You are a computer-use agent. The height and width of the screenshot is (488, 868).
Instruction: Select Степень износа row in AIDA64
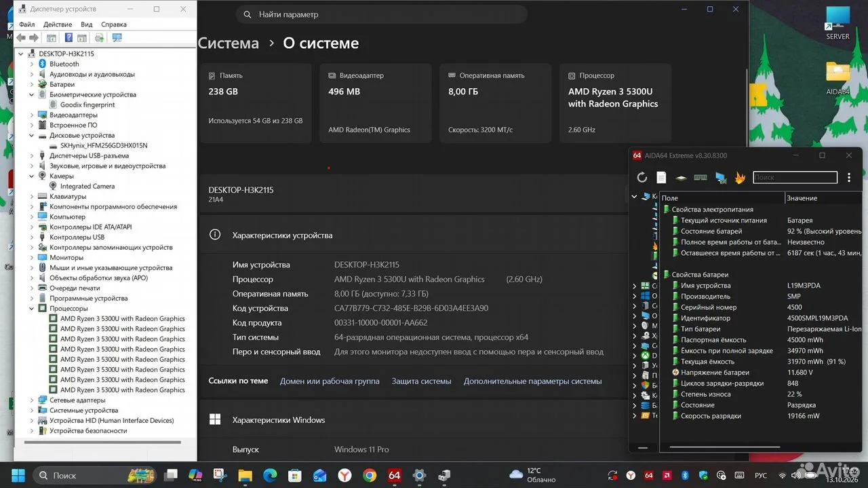click(x=761, y=394)
